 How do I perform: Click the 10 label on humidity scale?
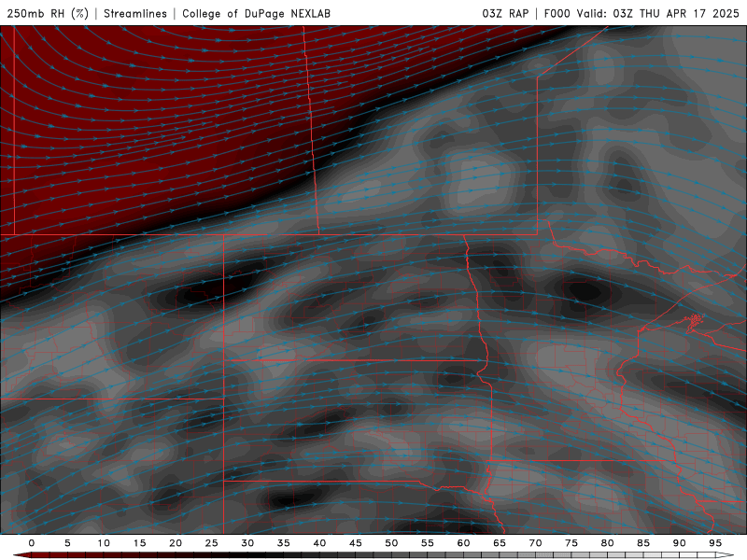click(x=104, y=543)
